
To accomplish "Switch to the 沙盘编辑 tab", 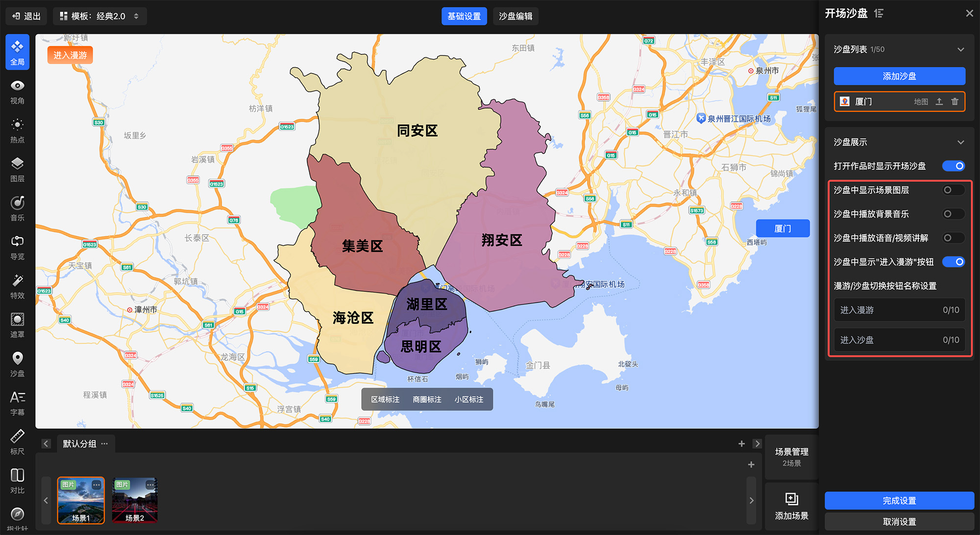I will 515,16.
